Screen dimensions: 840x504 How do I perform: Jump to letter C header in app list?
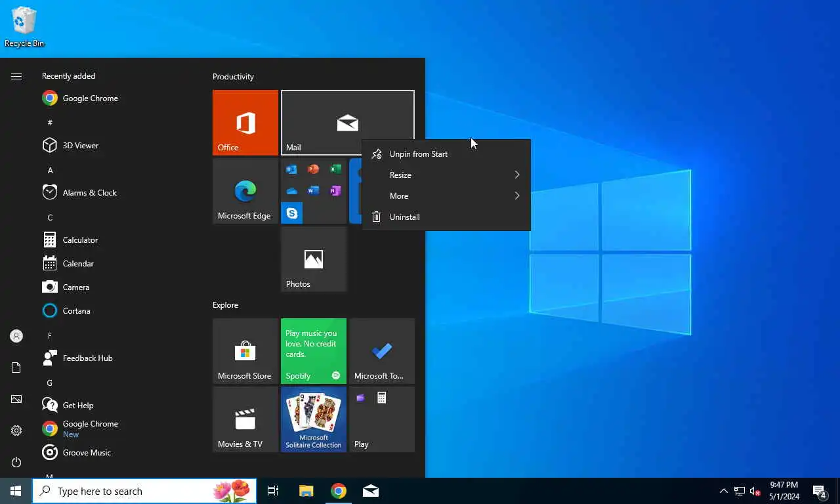(x=50, y=217)
